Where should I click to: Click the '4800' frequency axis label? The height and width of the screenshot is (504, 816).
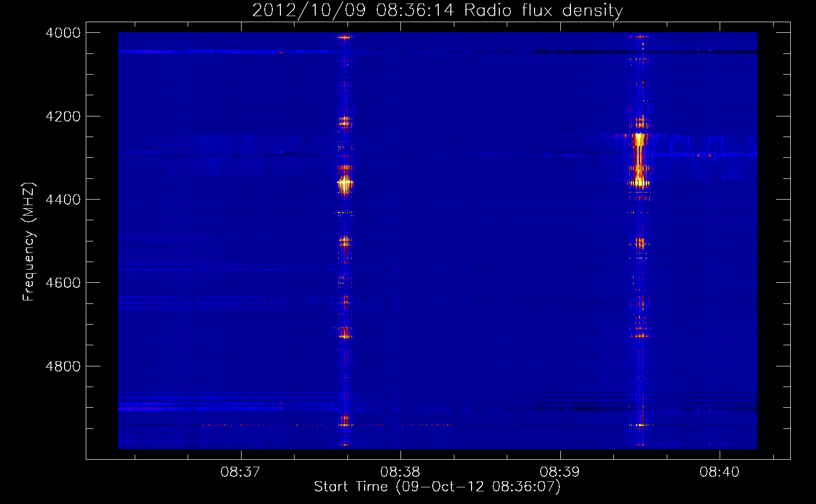tap(63, 366)
